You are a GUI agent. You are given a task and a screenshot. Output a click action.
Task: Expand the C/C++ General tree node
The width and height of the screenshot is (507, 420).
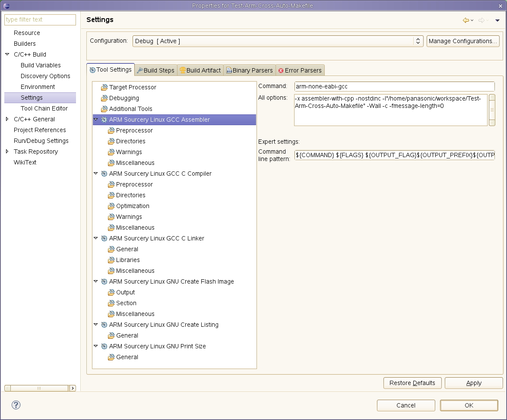pos(7,119)
